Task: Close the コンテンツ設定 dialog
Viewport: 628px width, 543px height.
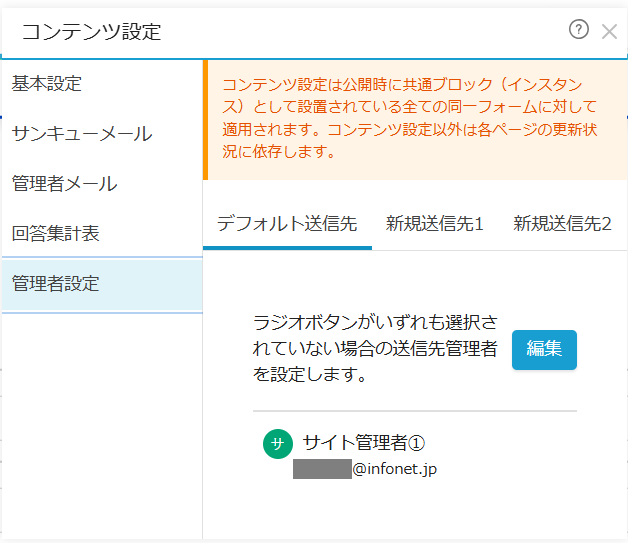Action: (x=609, y=31)
